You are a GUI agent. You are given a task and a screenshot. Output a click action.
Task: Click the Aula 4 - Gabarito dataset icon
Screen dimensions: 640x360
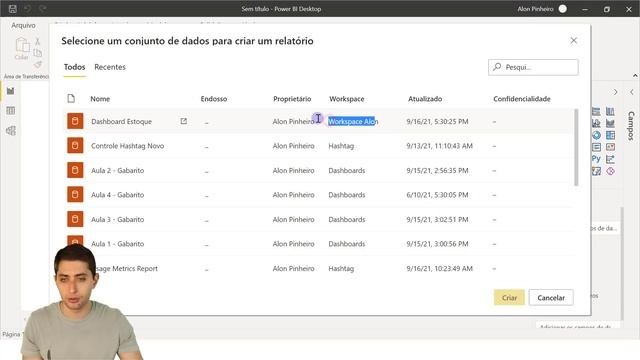[75, 194]
